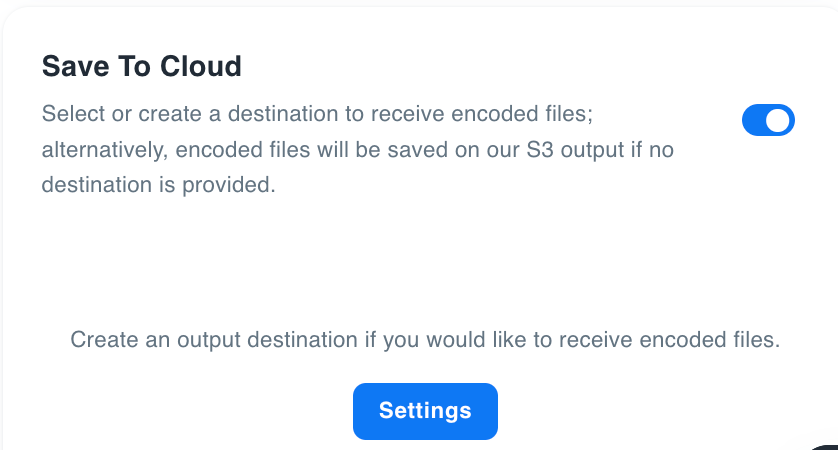Click the blue track of the cloud toggle
This screenshot has width=838, height=450.
coord(754,121)
